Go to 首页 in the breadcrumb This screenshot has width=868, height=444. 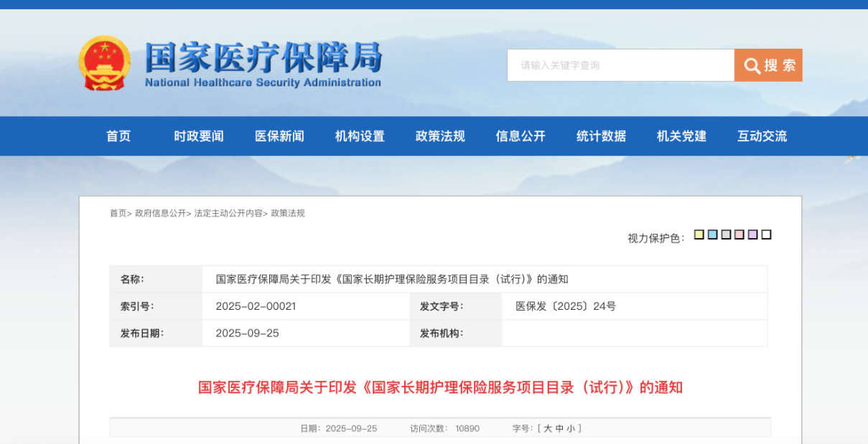[x=118, y=213]
